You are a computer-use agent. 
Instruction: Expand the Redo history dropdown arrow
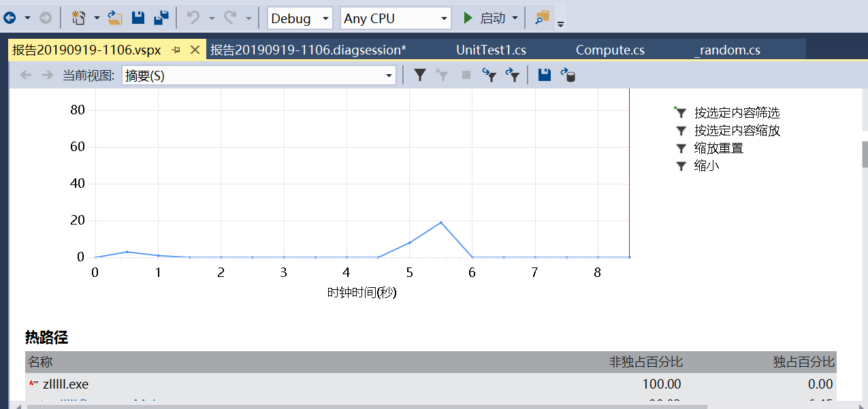click(248, 18)
